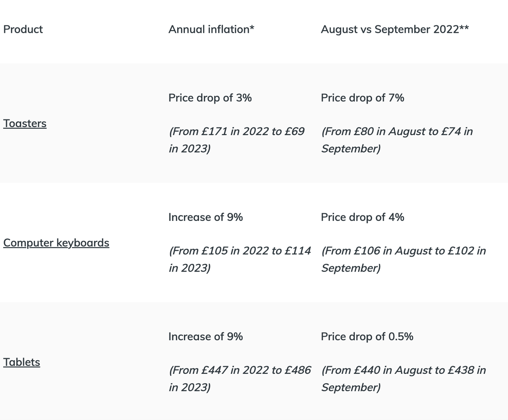Click the 'Price drop of 0.5%' text

click(367, 337)
